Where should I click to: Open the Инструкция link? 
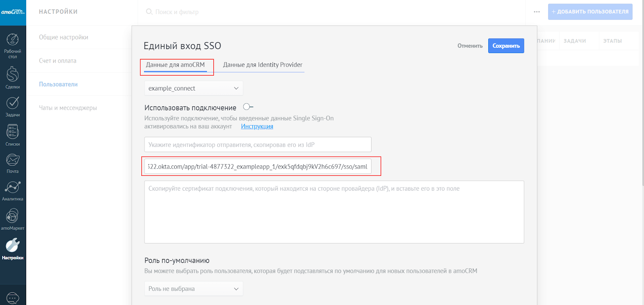257,126
